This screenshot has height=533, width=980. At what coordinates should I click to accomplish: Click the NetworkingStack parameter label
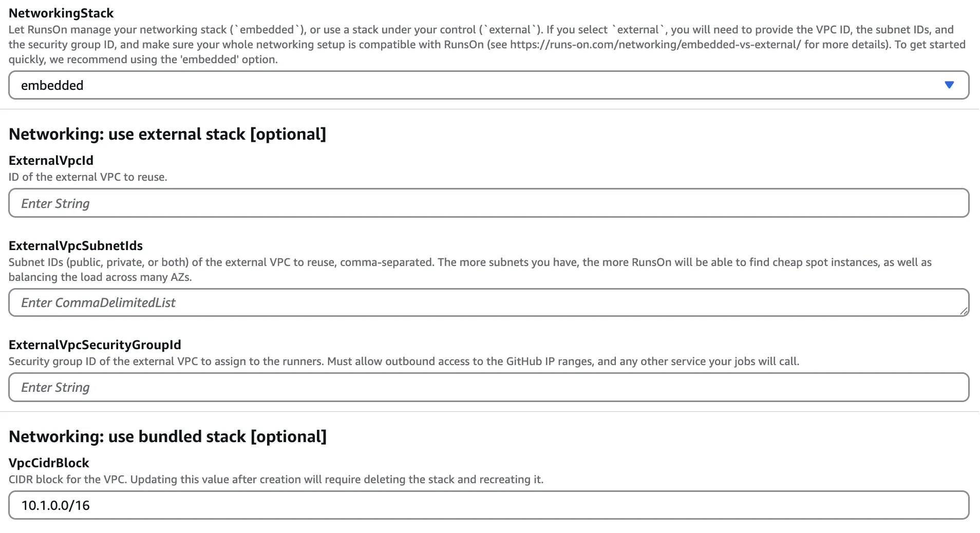[61, 13]
